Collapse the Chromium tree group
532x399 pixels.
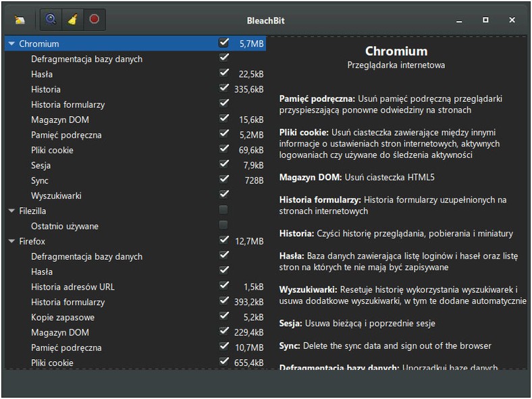click(11, 44)
